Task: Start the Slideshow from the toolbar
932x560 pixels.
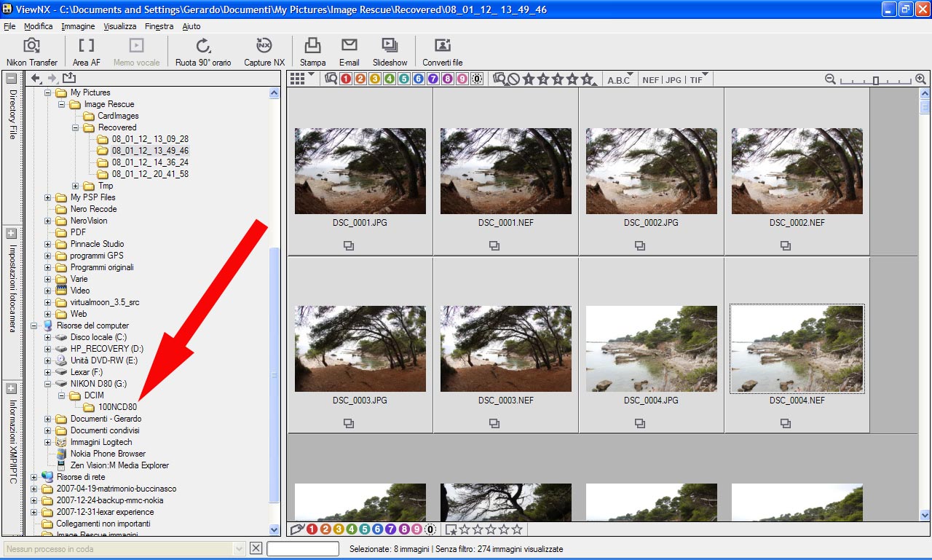Action: tap(390, 51)
